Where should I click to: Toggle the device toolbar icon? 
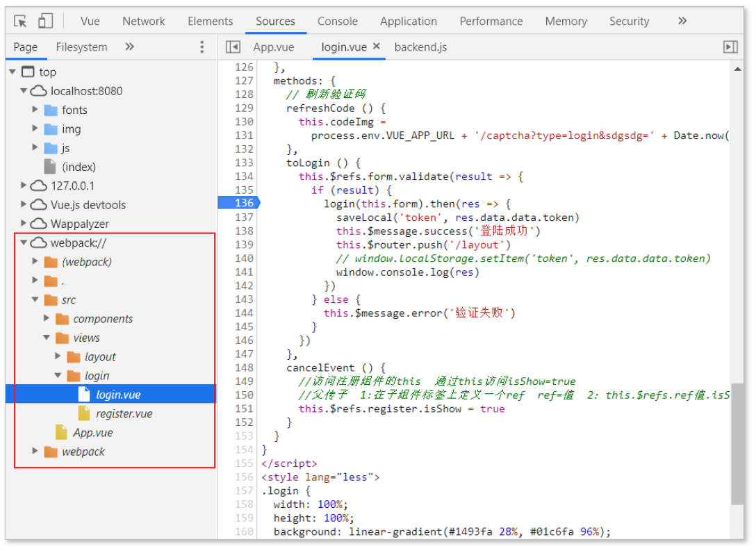coord(45,22)
